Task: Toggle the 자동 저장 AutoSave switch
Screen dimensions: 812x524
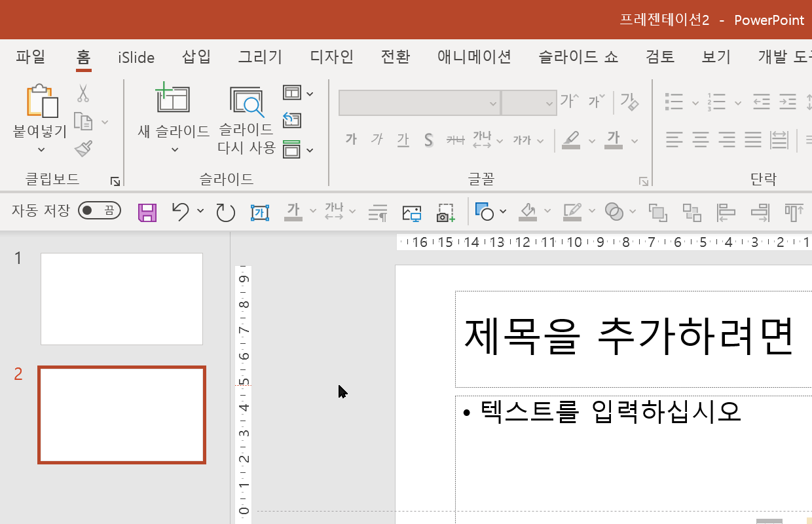Action: coord(100,210)
